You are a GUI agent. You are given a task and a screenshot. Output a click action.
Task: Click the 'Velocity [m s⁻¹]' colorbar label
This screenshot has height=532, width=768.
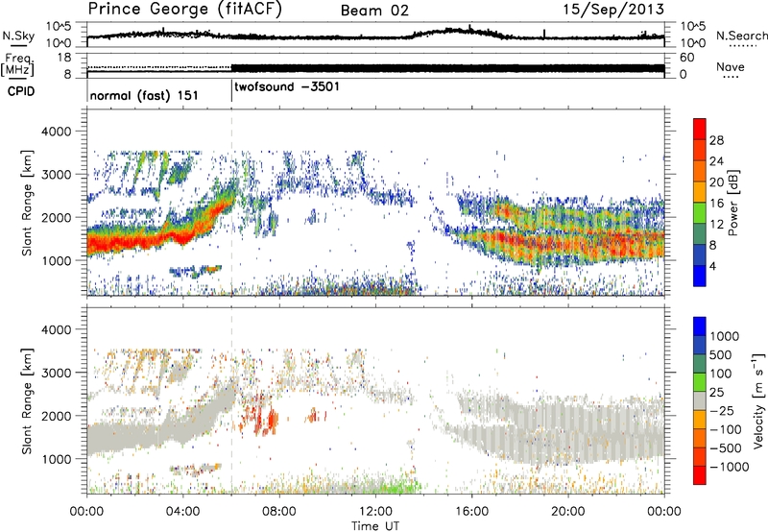[758, 400]
